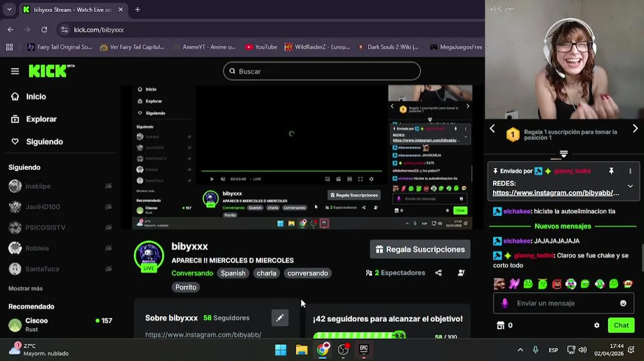Show next leaderboard entry arrow
The width and height of the screenshot is (644, 361).
click(x=635, y=129)
